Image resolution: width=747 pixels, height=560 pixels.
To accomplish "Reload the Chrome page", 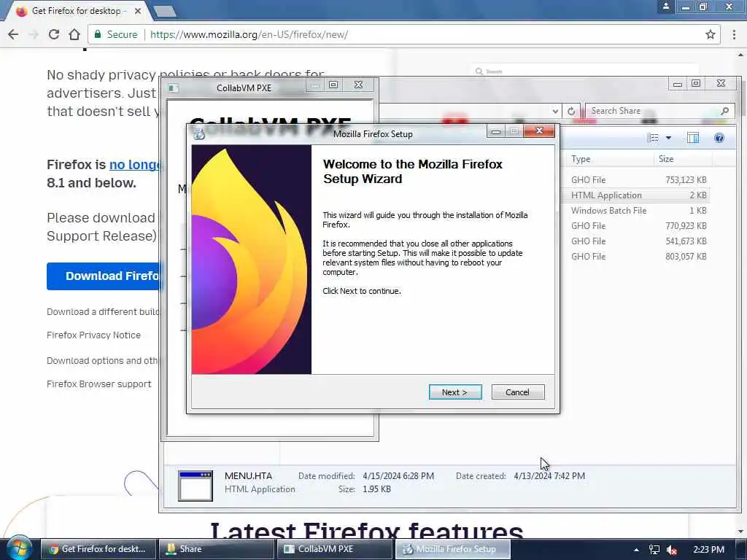I will (54, 34).
